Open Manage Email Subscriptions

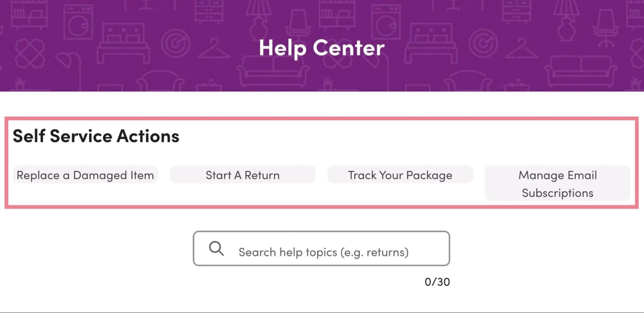pyautogui.click(x=557, y=183)
